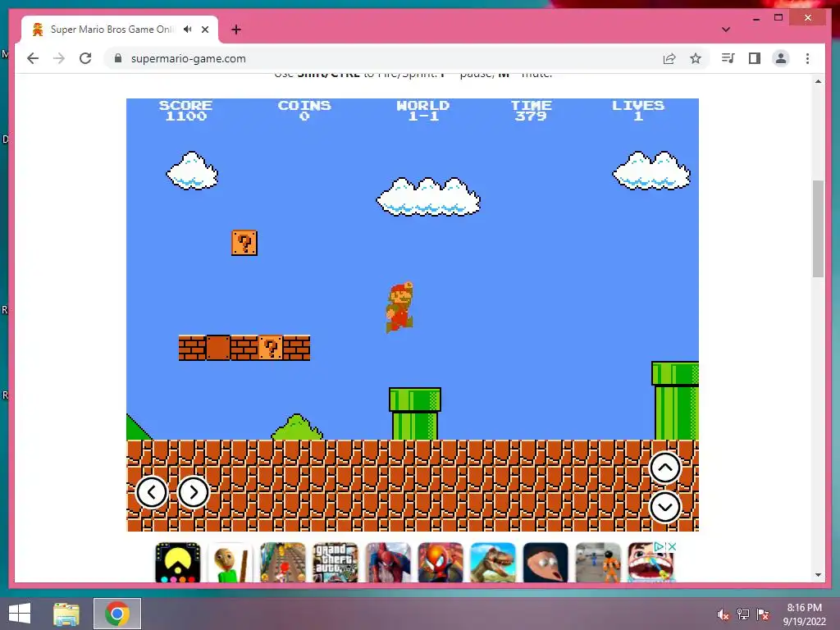Click the browser back arrow

click(x=33, y=58)
